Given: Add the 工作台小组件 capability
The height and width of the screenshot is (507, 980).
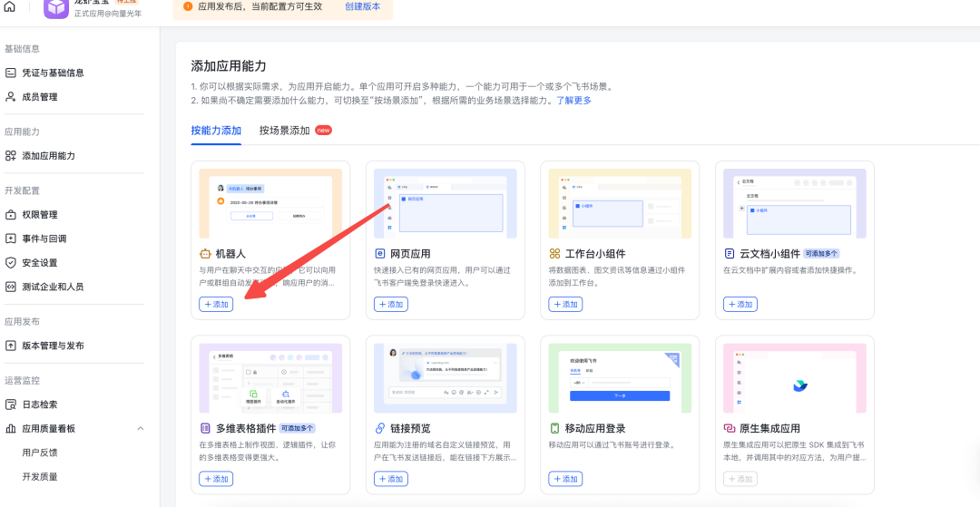Looking at the screenshot, I should tap(565, 304).
